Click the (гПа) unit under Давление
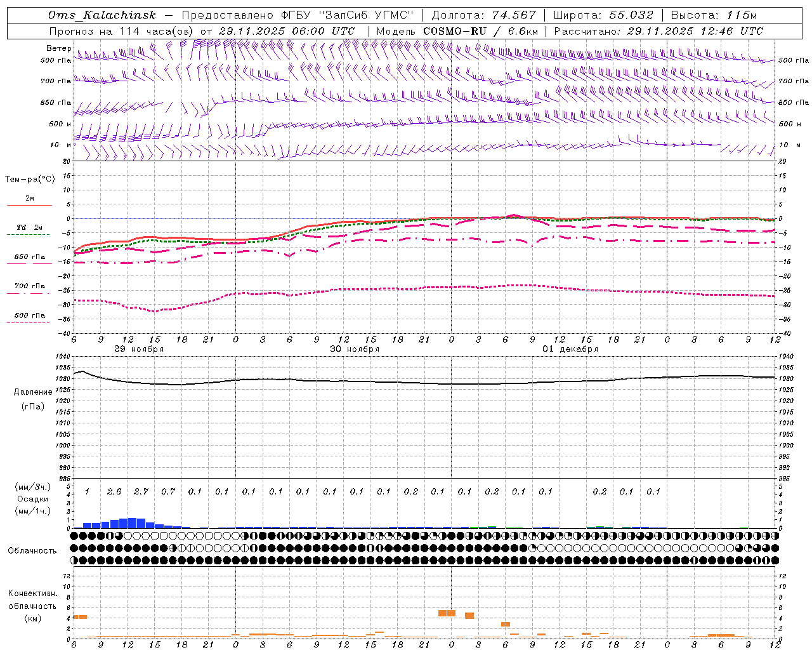812x650 pixels. 32,406
